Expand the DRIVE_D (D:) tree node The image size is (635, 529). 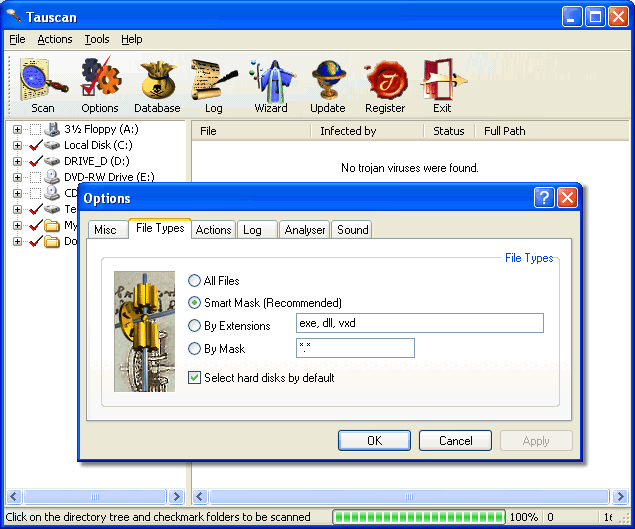click(17, 161)
